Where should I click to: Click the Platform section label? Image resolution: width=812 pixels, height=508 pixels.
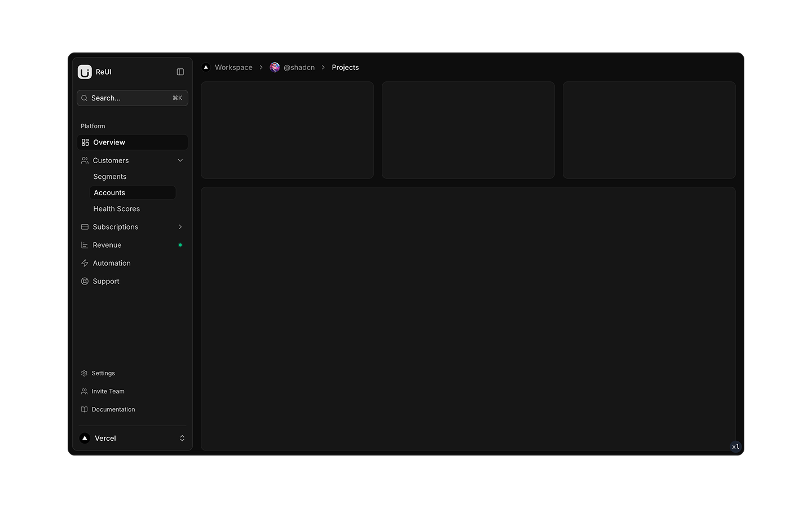point(93,126)
